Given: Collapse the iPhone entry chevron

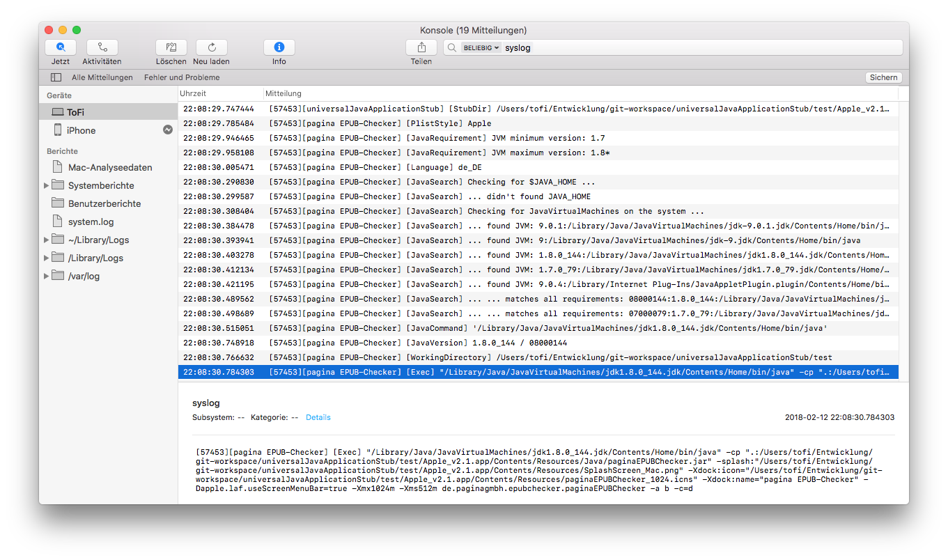Looking at the screenshot, I should [x=168, y=130].
